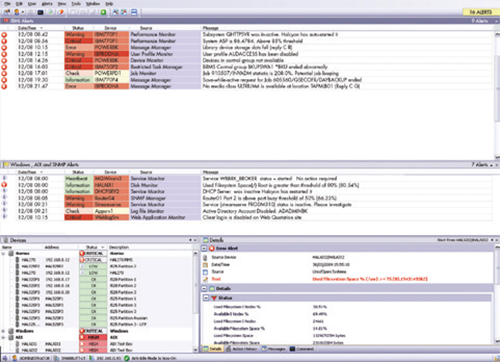The height and width of the screenshot is (362, 500).
Task: Sort Windows alerts by Date/Time column
Action: [x=27, y=172]
